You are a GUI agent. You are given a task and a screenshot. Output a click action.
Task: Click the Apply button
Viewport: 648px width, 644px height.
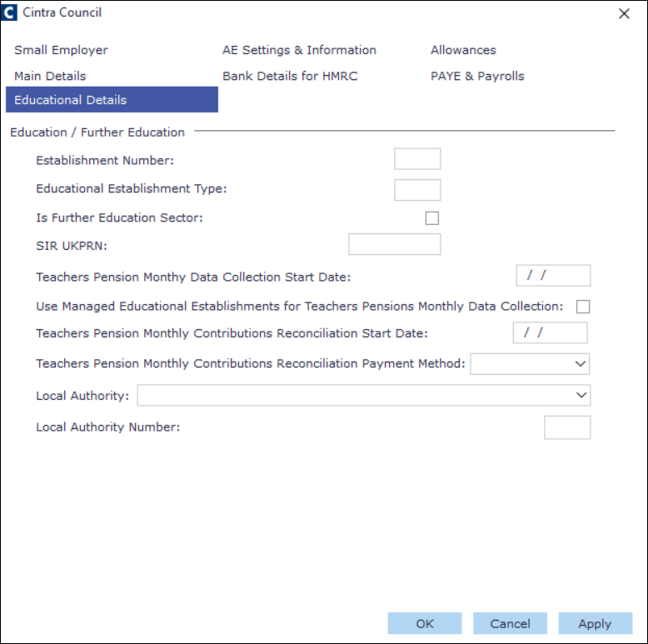pyautogui.click(x=595, y=623)
